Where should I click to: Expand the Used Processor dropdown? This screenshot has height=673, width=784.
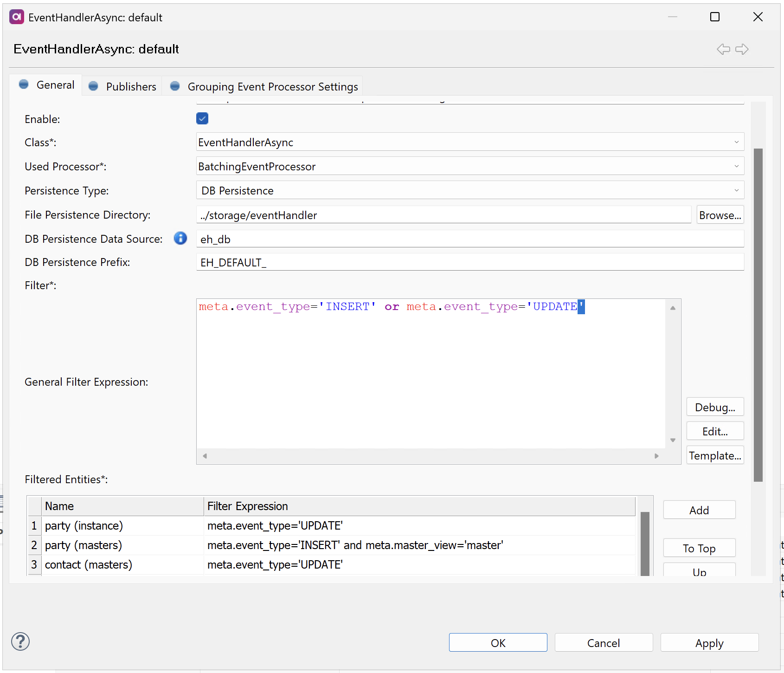coord(736,166)
